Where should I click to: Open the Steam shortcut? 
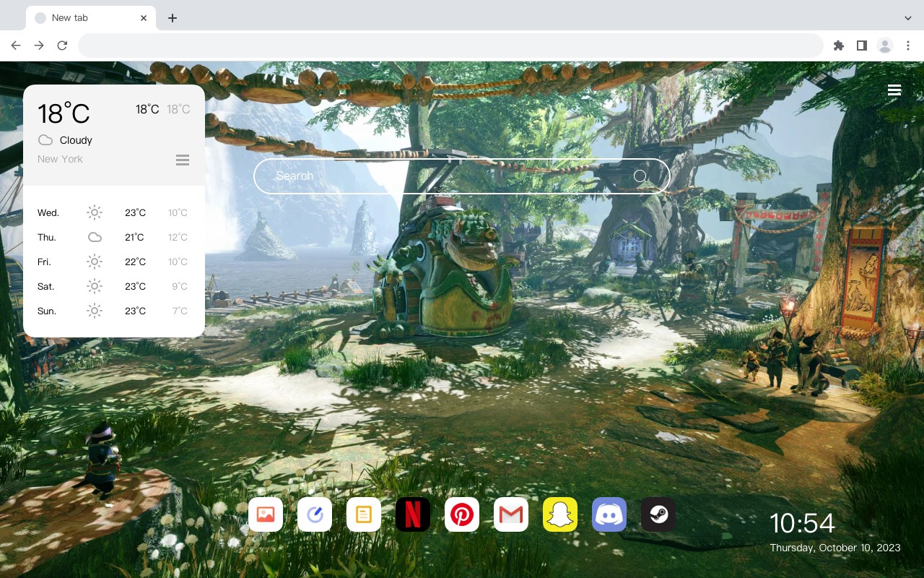[658, 514]
